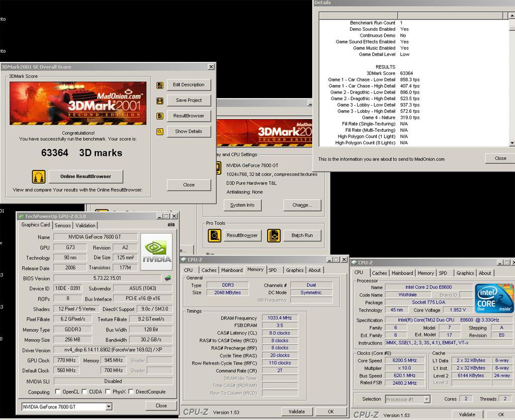Click Validate in the Memory CPU-Z window
Viewport: 515px width, 420px height.
(297, 411)
